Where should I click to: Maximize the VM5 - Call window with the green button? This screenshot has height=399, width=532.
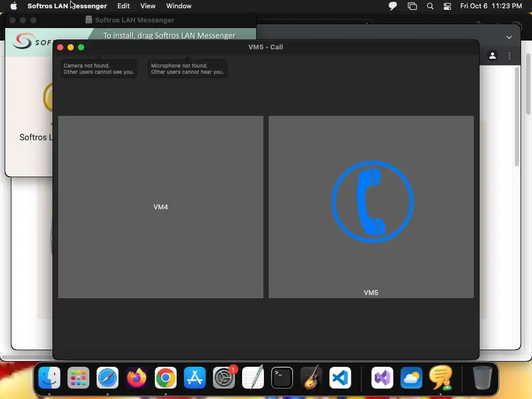click(x=81, y=47)
